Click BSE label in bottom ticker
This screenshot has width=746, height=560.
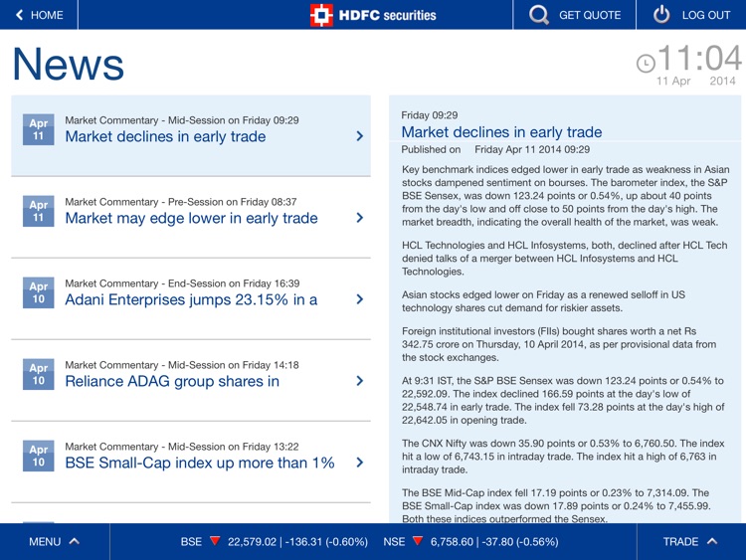pos(191,541)
